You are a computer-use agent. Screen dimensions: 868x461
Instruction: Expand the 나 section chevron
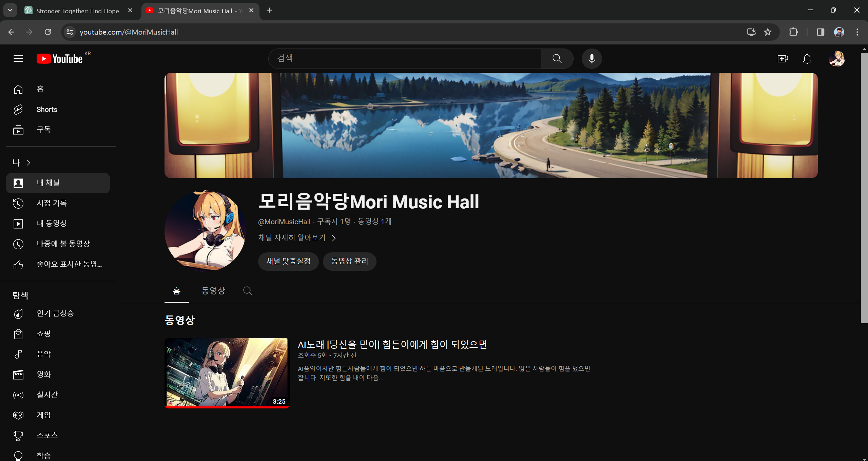click(x=28, y=163)
